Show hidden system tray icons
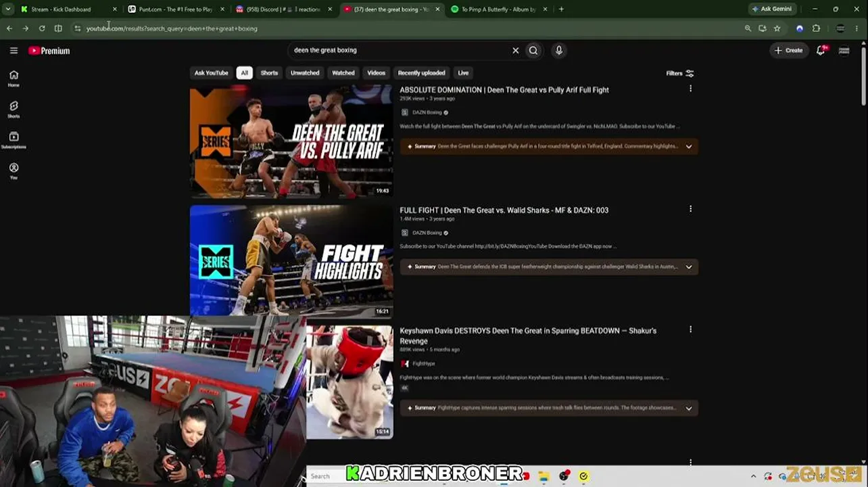868x487 pixels. 753,476
